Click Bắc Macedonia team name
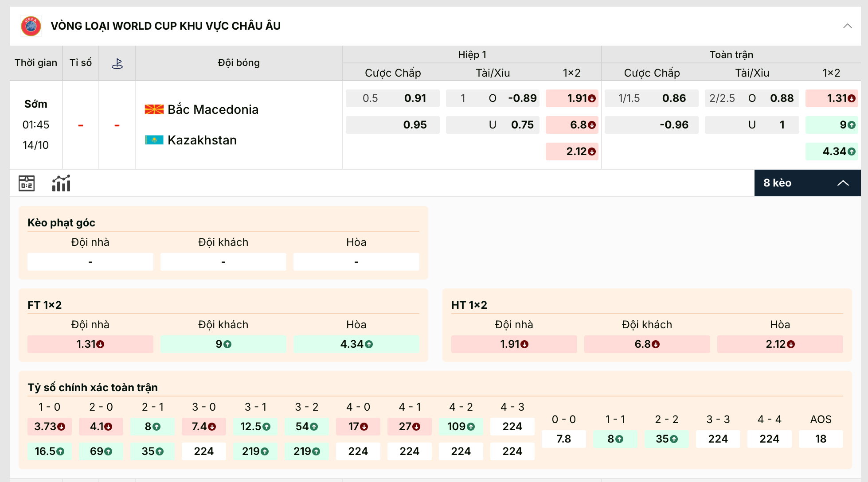 pos(213,109)
